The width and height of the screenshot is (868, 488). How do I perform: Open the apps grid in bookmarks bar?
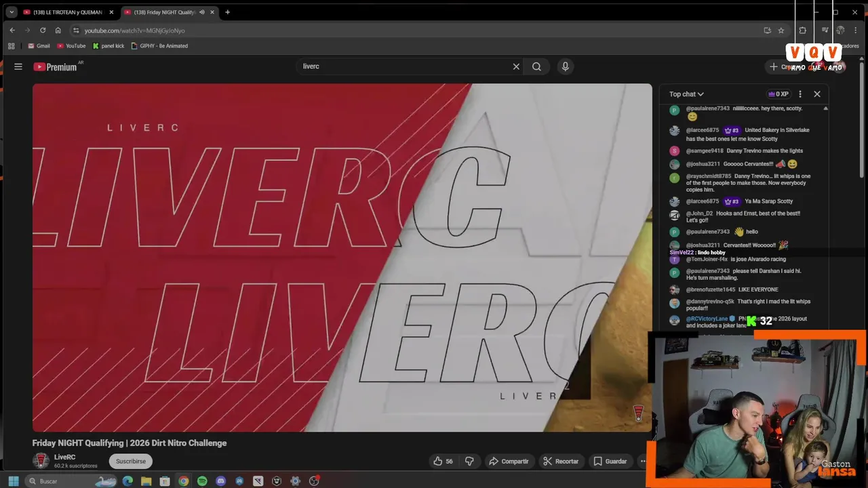12,46
